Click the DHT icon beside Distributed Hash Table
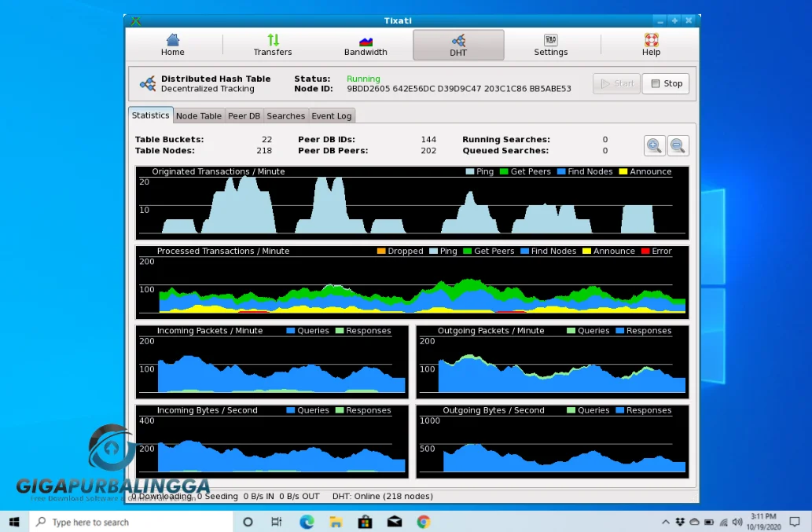The image size is (812, 532). 148,83
